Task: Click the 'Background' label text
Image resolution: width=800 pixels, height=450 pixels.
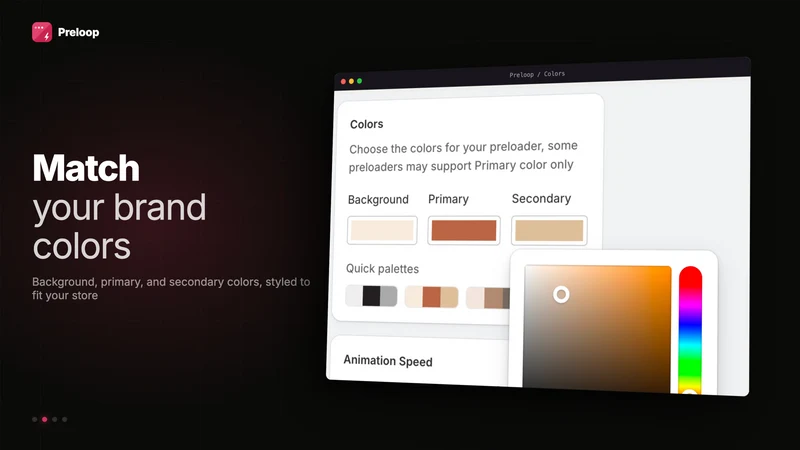Action: click(x=378, y=199)
